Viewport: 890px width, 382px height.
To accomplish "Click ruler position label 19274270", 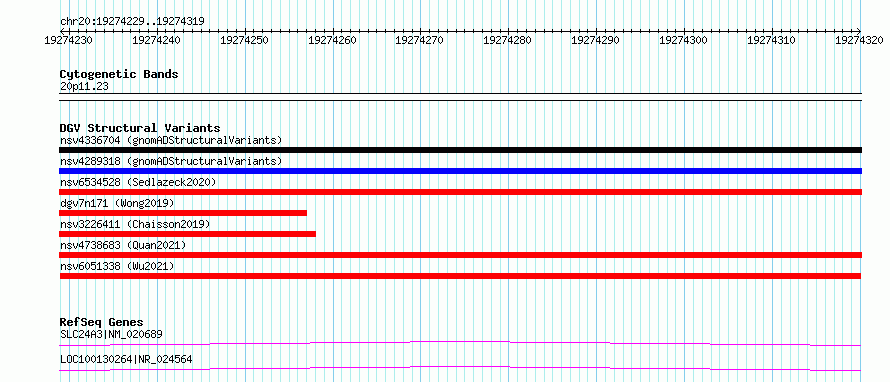I will (420, 40).
